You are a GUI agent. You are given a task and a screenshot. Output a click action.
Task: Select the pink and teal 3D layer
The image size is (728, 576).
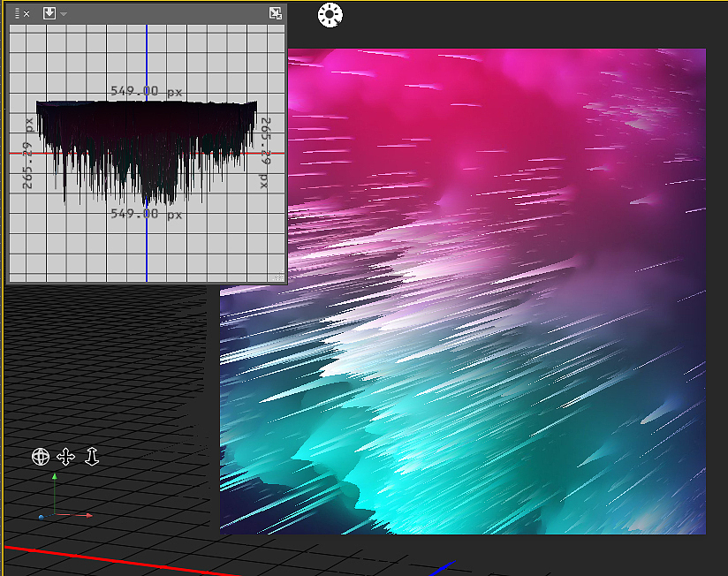click(463, 292)
